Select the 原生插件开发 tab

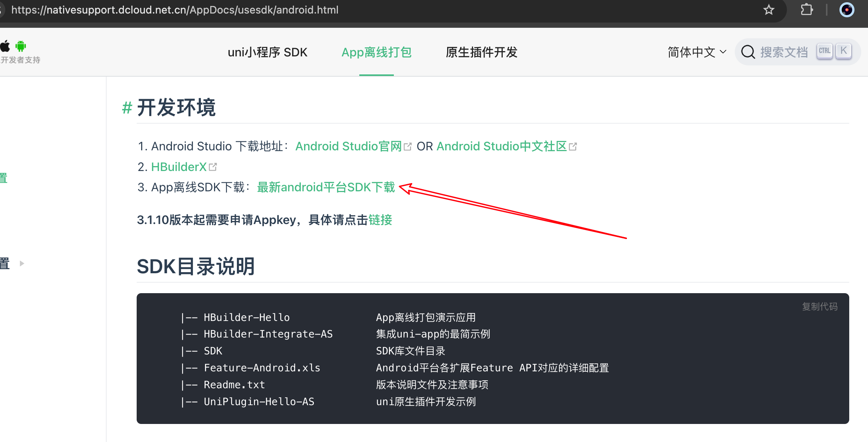pos(482,52)
